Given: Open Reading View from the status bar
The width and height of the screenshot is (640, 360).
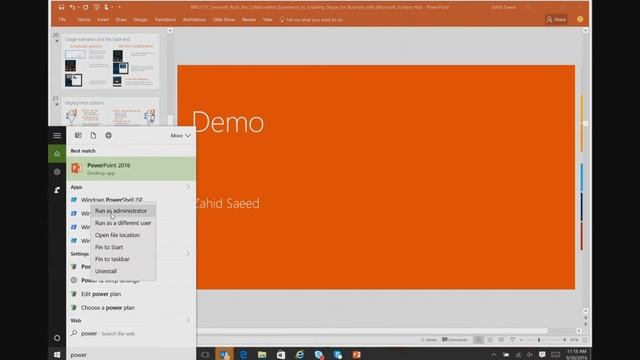Looking at the screenshot, I should coord(501,340).
